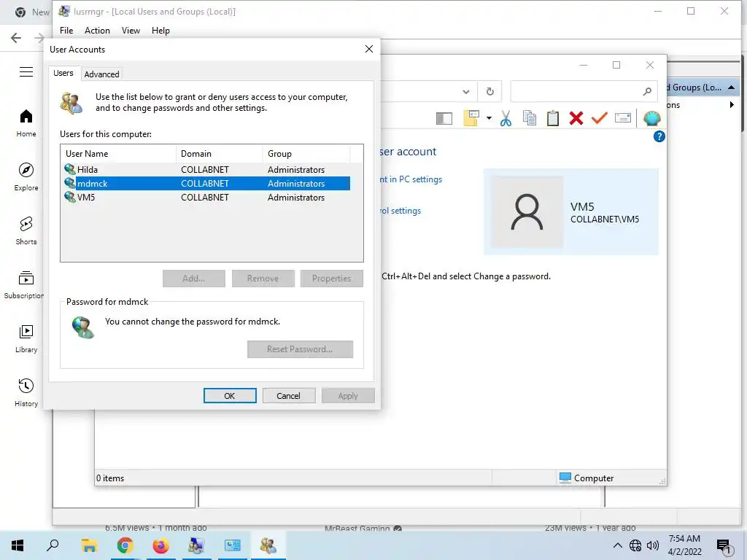Click the Reset Password... button
747x560 pixels.
300,349
